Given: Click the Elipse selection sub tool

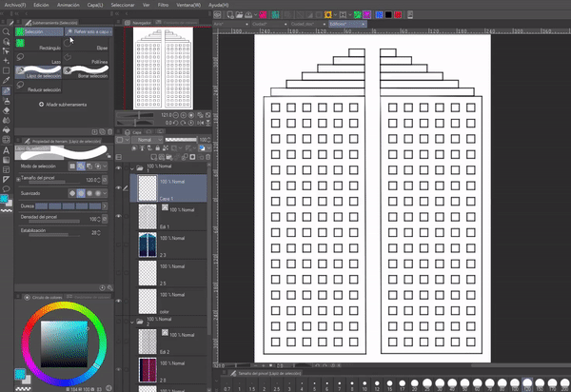Looking at the screenshot, I should (x=86, y=46).
